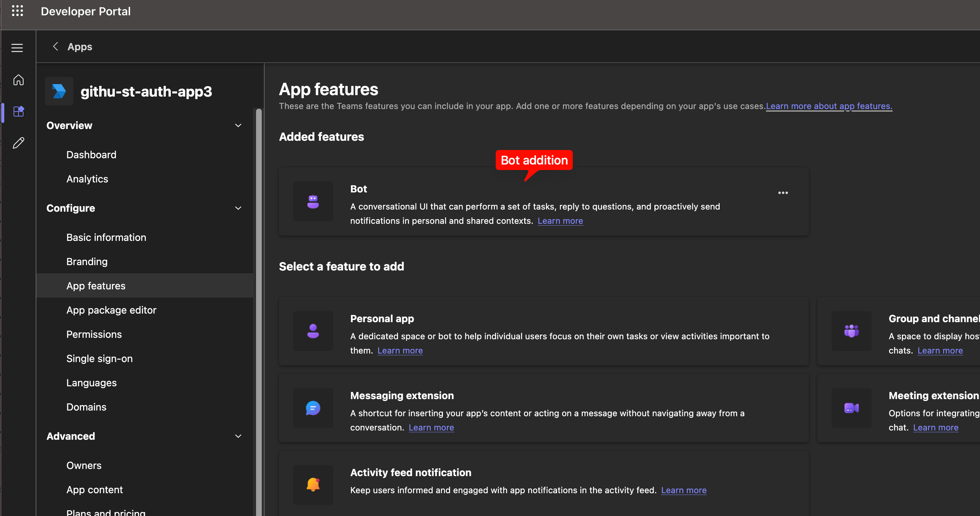Click Learn more in Meeting extension card
Screen dimensions: 980x516
pyautogui.click(x=935, y=427)
